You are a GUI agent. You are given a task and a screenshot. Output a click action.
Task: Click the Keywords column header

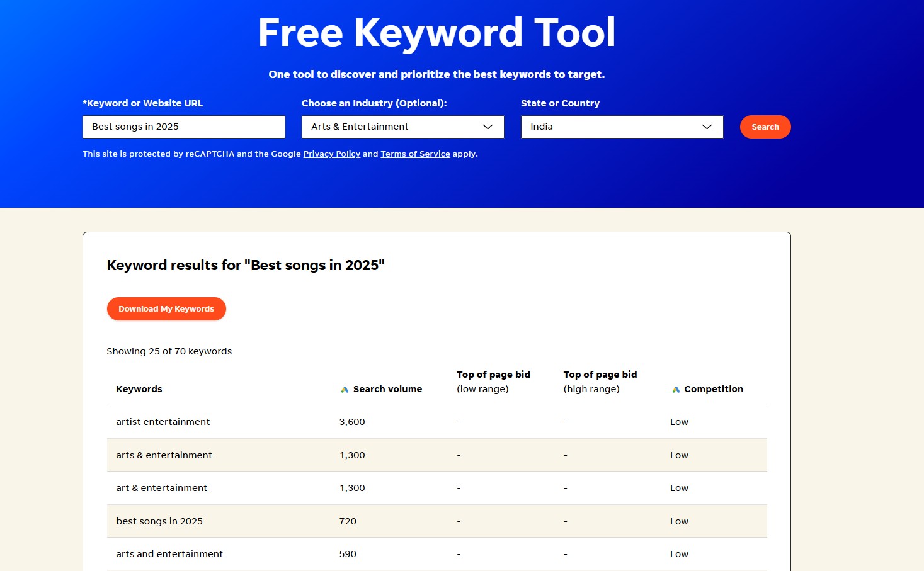point(139,389)
